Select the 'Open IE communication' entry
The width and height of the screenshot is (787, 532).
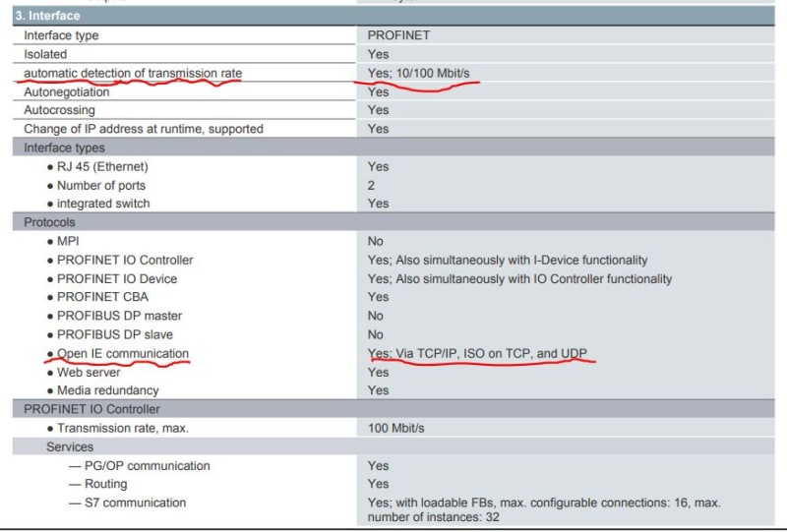(x=123, y=354)
